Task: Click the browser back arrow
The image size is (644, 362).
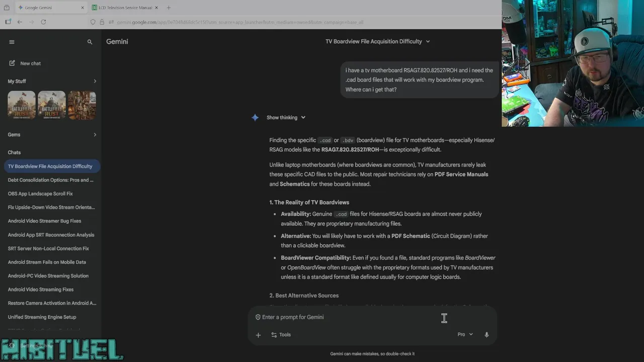Action: (20, 22)
